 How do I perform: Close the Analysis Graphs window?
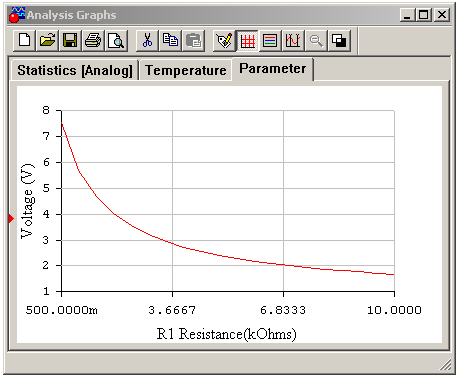442,15
